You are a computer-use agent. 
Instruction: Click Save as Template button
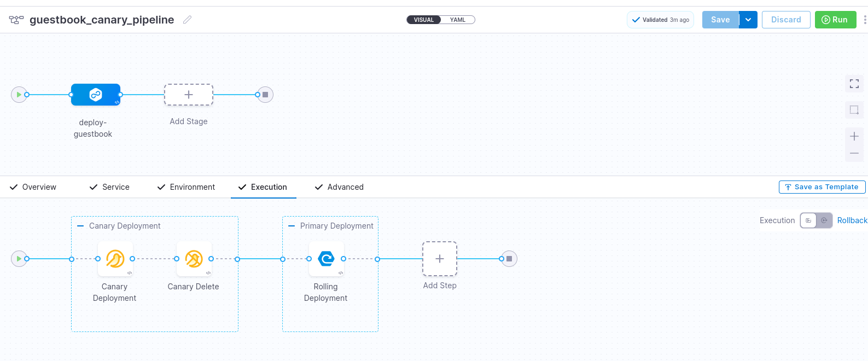[x=822, y=187]
